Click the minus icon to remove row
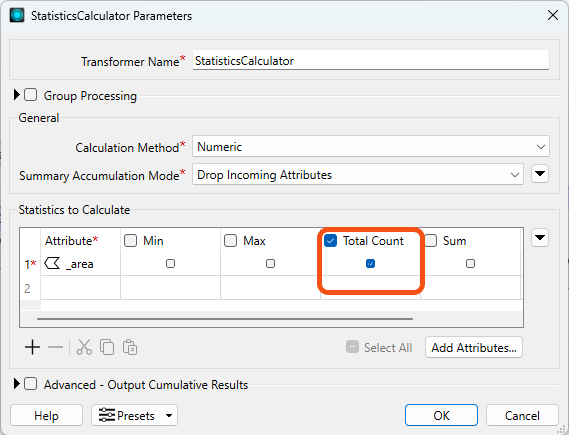This screenshot has width=569, height=435. (x=55, y=347)
